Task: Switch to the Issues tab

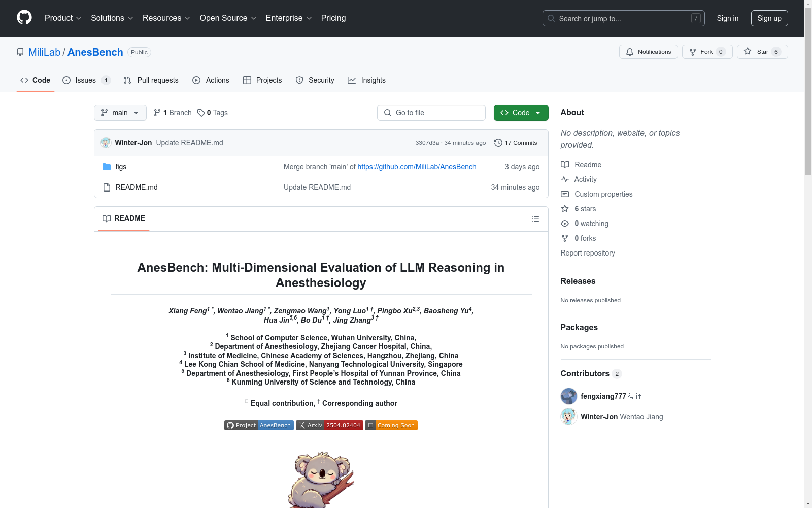Action: (86, 80)
